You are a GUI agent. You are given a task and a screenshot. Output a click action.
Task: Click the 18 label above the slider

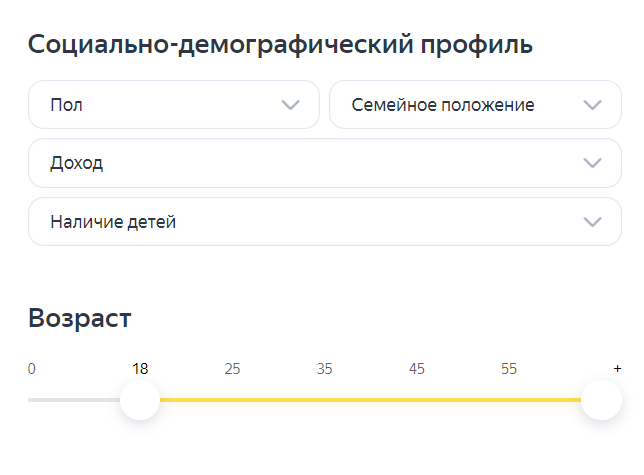tap(140, 369)
